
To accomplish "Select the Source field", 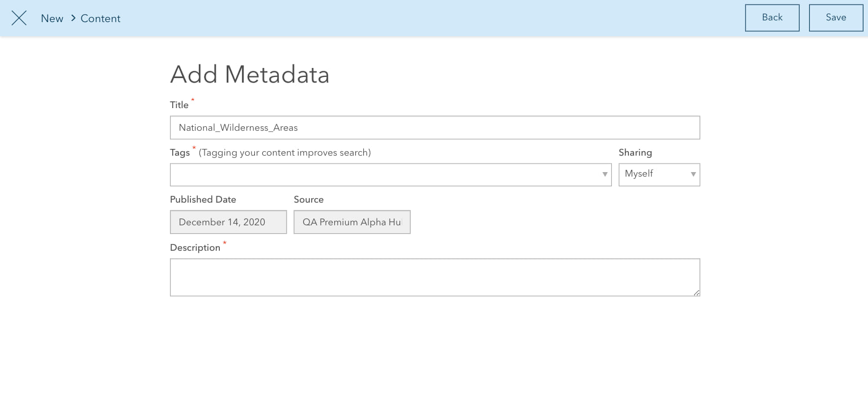I will [x=352, y=222].
